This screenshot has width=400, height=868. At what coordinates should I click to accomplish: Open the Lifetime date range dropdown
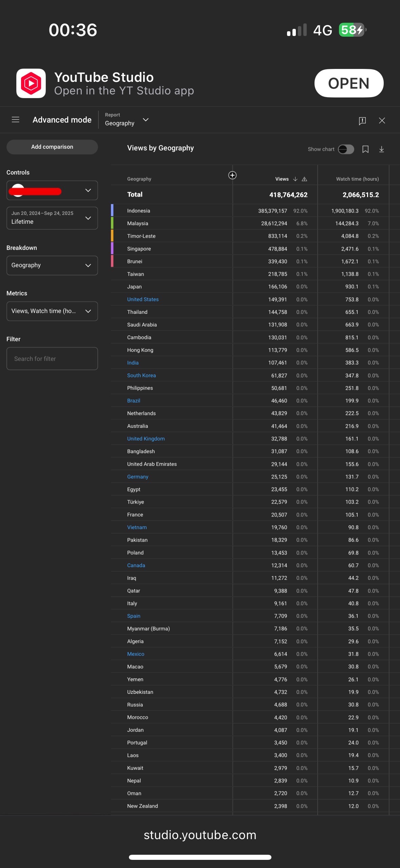pyautogui.click(x=52, y=218)
